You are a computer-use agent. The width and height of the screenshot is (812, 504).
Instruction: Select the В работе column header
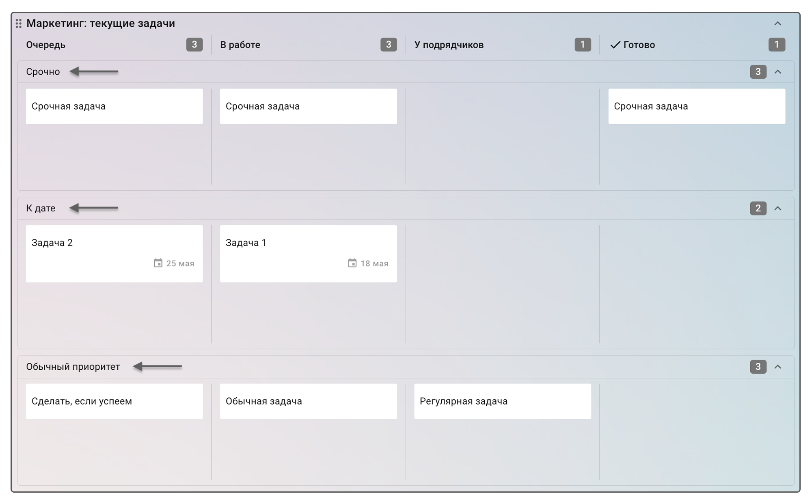(x=240, y=45)
